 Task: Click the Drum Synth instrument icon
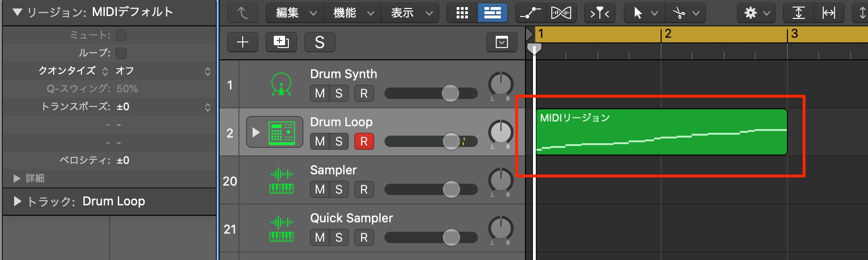(x=281, y=85)
